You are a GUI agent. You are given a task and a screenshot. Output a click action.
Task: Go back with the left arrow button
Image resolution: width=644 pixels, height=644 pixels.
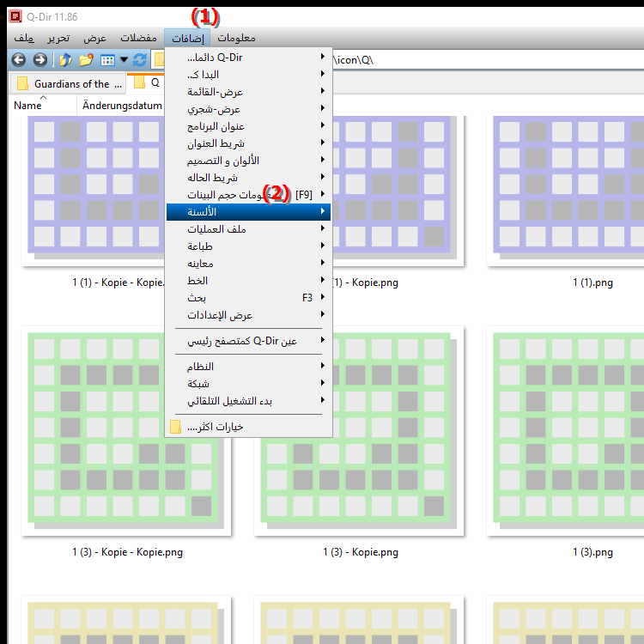click(x=19, y=60)
